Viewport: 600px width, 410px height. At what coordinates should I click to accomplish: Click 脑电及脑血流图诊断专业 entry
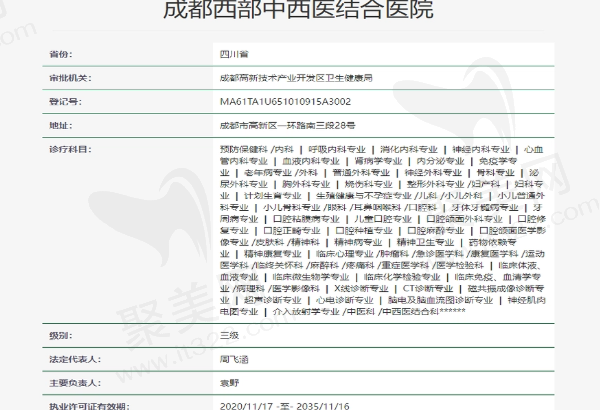[x=440, y=300]
